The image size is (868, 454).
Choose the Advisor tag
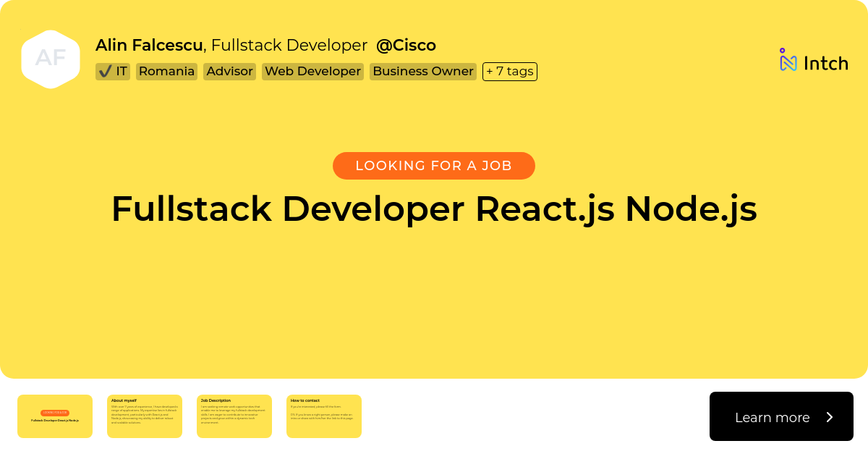[229, 71]
